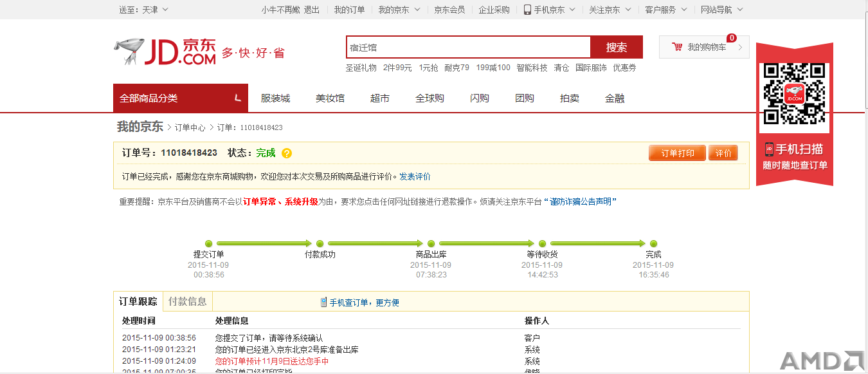Click the red text 您的订单预计11月9日送达您手中
Viewport: 868px width, 374px height.
click(x=272, y=361)
